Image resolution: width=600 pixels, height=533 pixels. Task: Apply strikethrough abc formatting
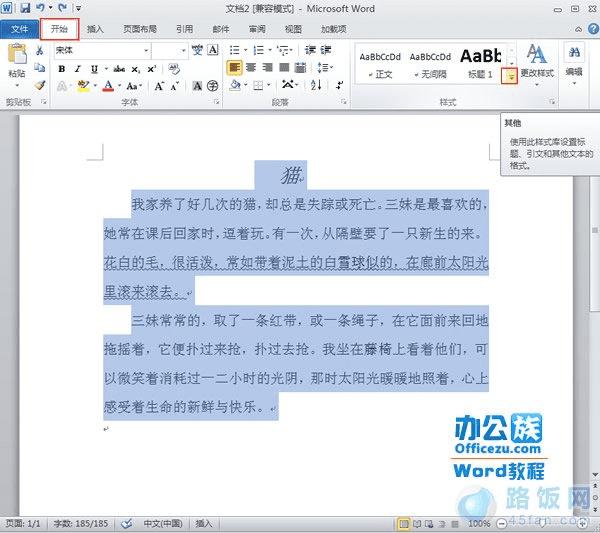pos(119,69)
